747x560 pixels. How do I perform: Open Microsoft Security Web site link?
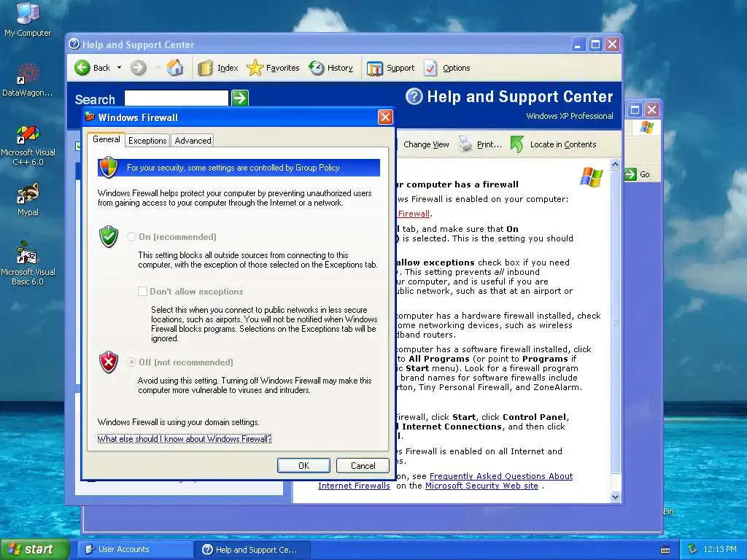(481, 485)
